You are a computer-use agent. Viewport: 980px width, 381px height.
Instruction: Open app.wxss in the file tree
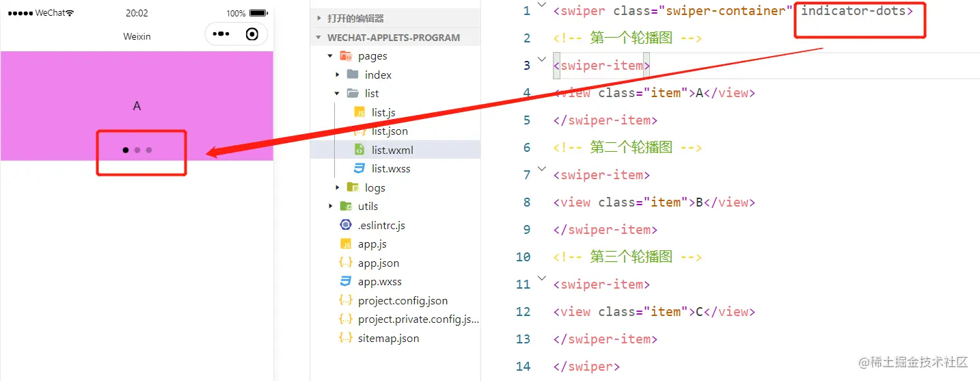380,281
